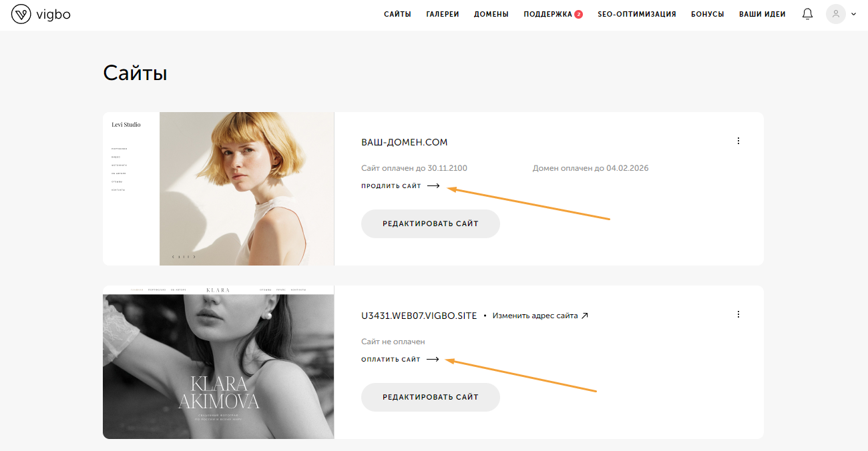The height and width of the screenshot is (451, 868).
Task: Open the Домены menu
Action: tap(491, 14)
